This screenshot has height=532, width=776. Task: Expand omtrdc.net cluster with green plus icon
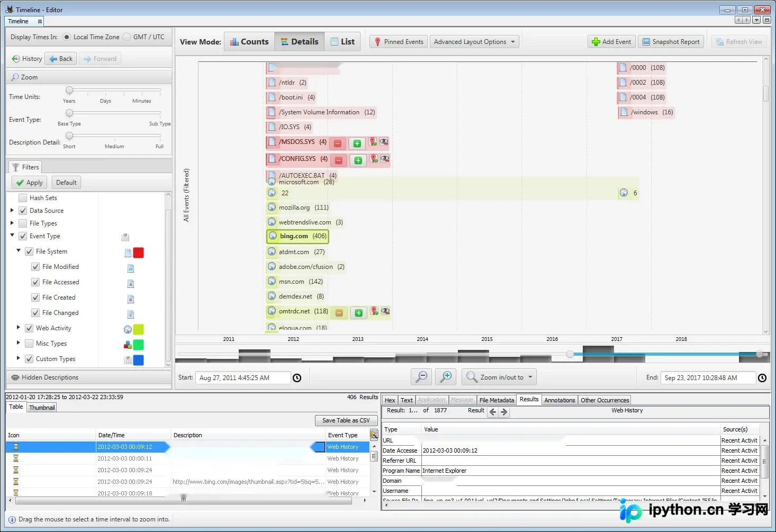click(358, 313)
